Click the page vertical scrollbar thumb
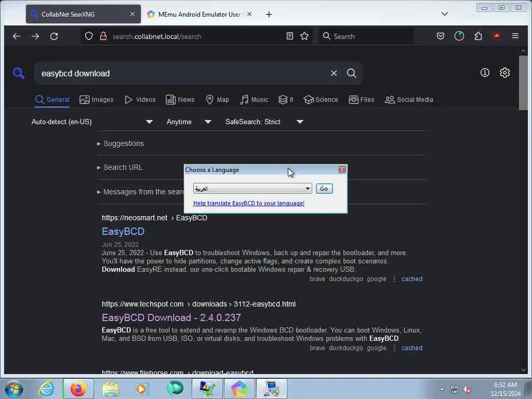 click(x=523, y=83)
